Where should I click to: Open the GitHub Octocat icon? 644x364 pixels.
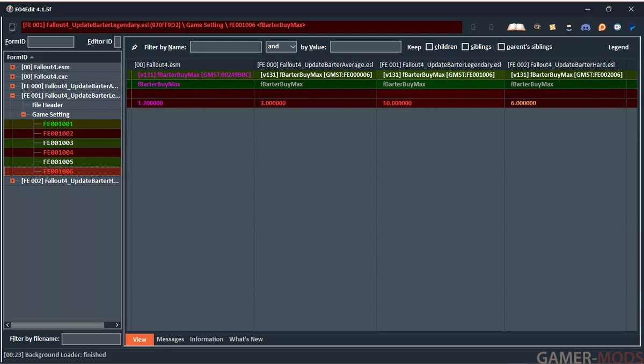tap(569, 27)
